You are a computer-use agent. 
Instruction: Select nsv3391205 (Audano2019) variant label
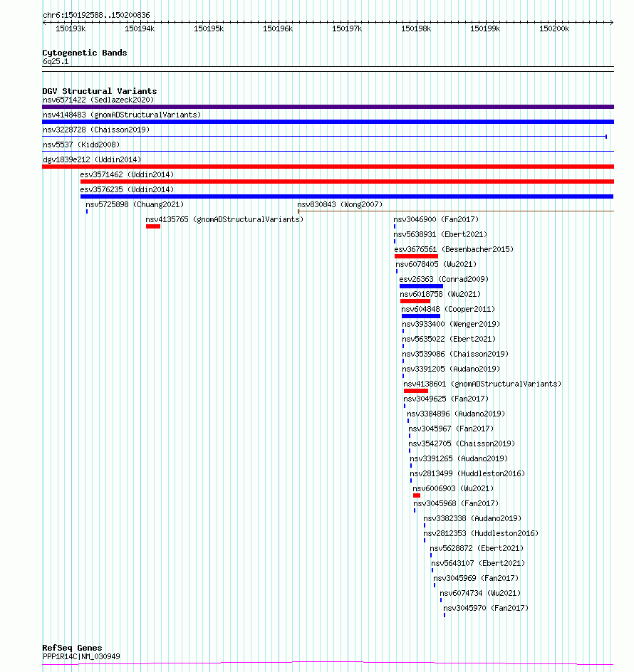451,369
